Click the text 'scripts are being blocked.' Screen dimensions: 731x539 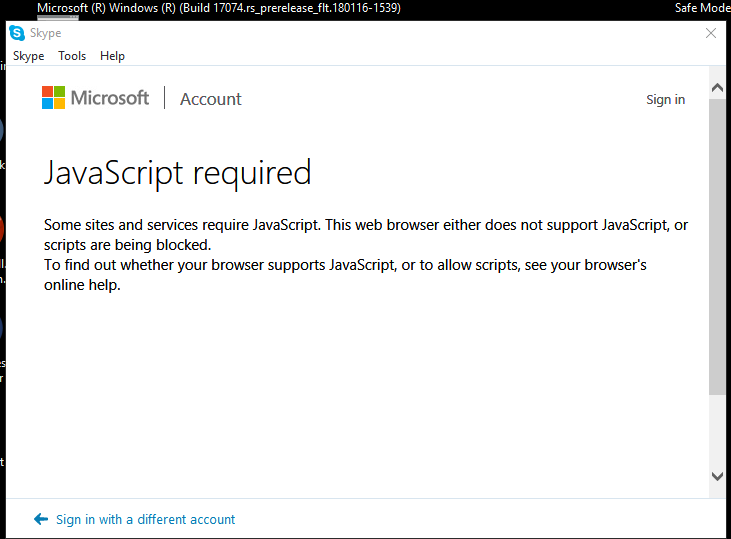[128, 245]
